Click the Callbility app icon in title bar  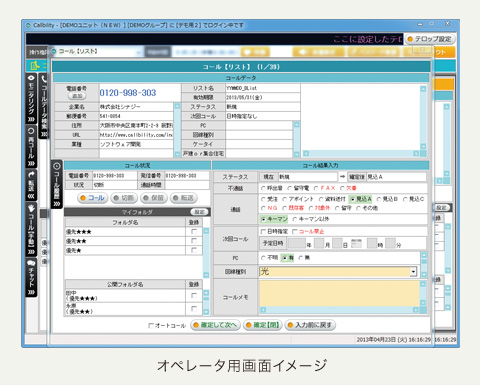click(x=28, y=25)
